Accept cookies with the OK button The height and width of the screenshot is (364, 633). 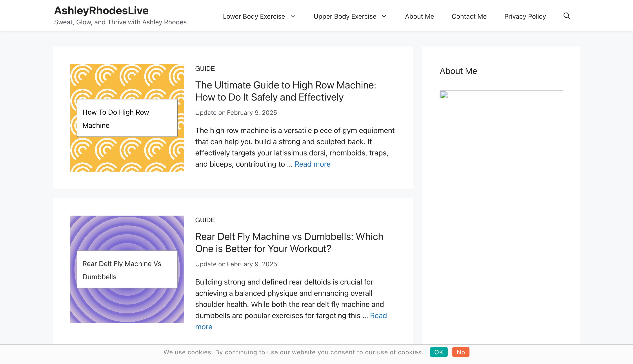[x=438, y=352]
